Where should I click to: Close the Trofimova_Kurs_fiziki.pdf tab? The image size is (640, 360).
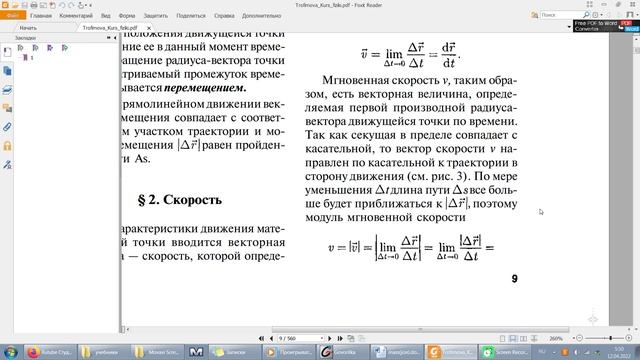[x=149, y=28]
